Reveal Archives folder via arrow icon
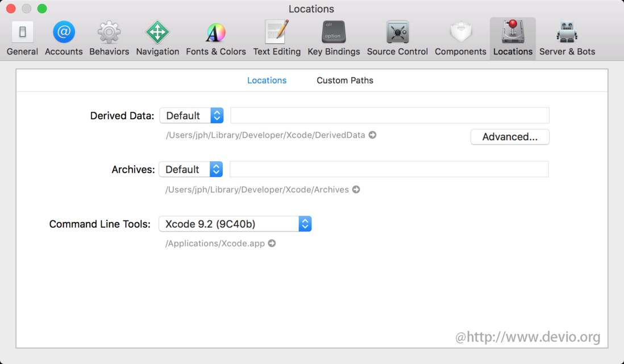Image resolution: width=624 pixels, height=364 pixels. [356, 189]
